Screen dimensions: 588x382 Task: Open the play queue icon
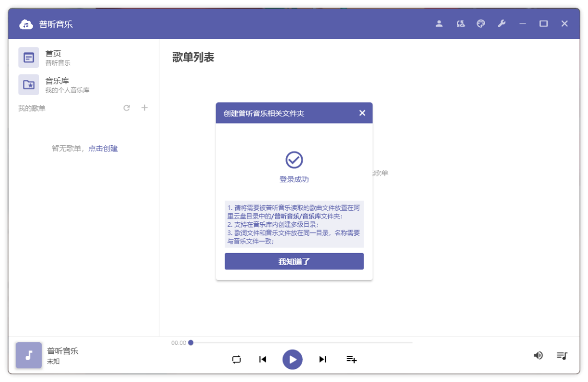[562, 355]
